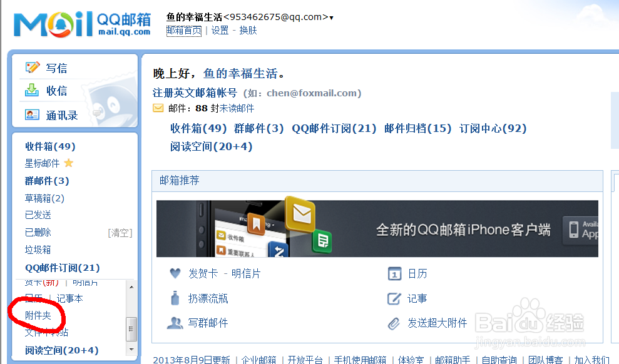This screenshot has height=364, width=619.
Task: Click the envelope icon beside unread mail count
Action: click(158, 108)
